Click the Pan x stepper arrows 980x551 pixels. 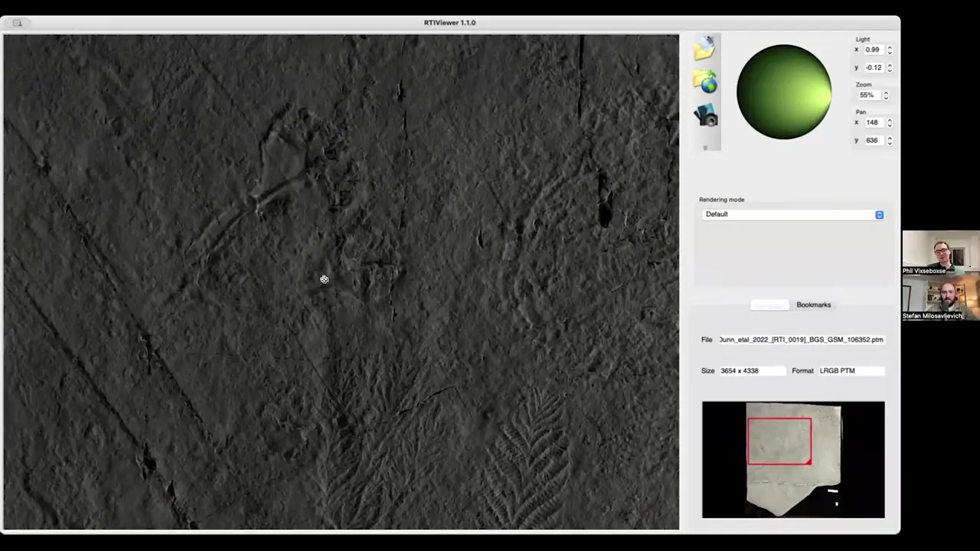pyautogui.click(x=890, y=122)
